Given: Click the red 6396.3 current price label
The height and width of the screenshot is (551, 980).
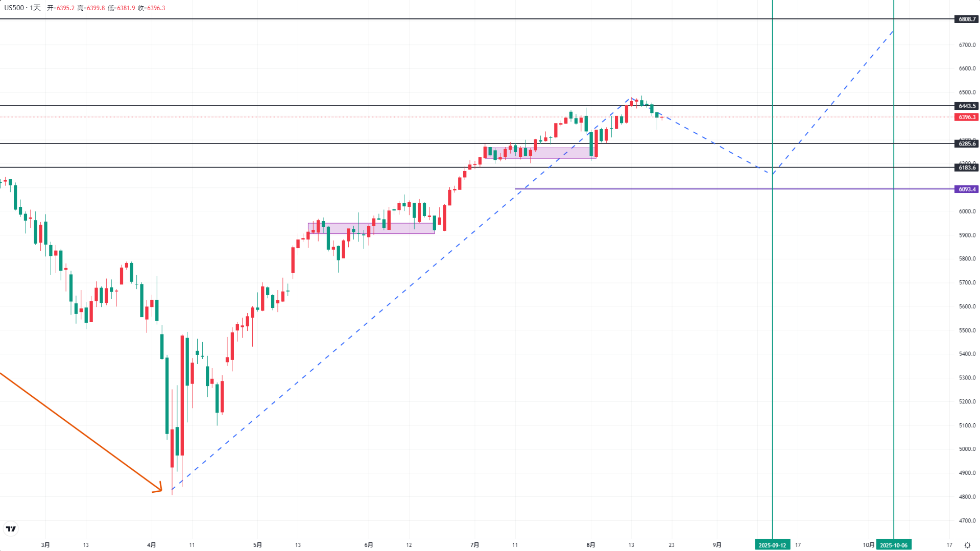Looking at the screenshot, I should click(966, 117).
